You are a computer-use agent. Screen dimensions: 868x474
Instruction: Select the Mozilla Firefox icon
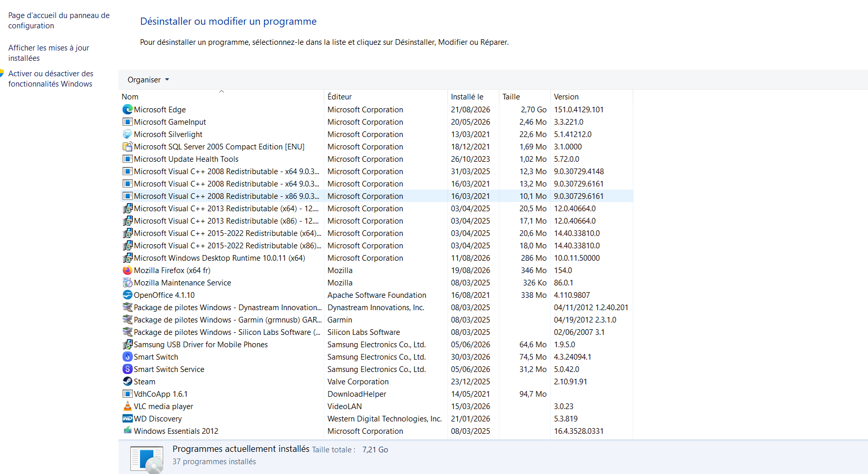pos(128,270)
